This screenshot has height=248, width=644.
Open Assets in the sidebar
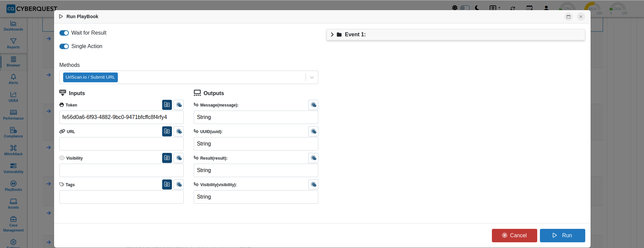click(13, 204)
